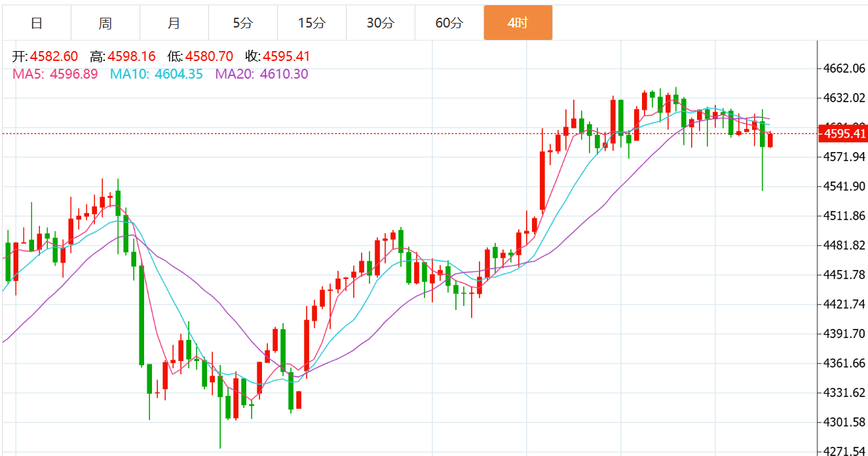Click the MA5 indicator label

(55, 74)
